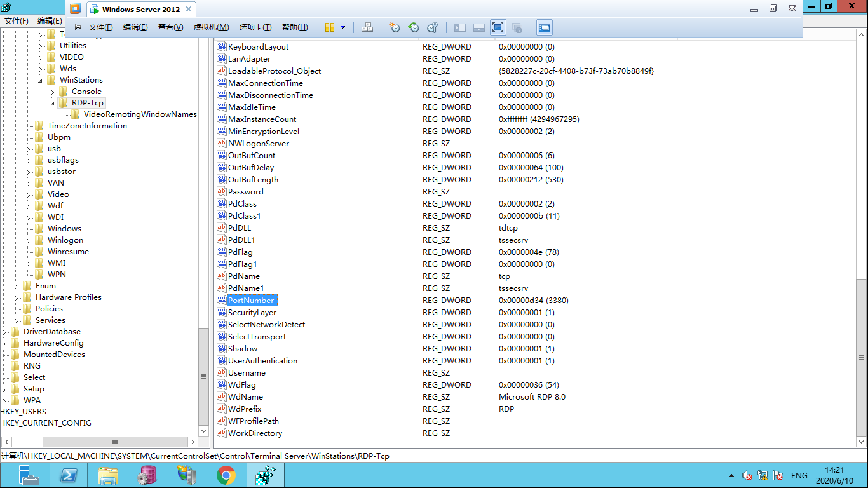Screen dimensions: 868x488
Task: Open the 帮助(H) menu
Action: (295, 27)
